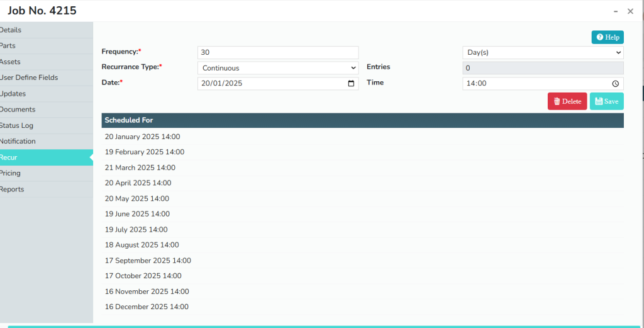Screen dimensions: 644x328
Task: Save the recurrence settings
Action: click(x=606, y=101)
